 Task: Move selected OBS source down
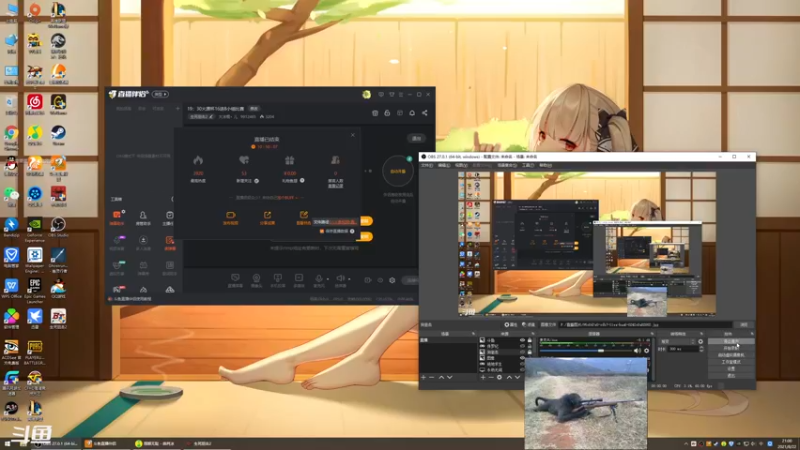tap(517, 378)
